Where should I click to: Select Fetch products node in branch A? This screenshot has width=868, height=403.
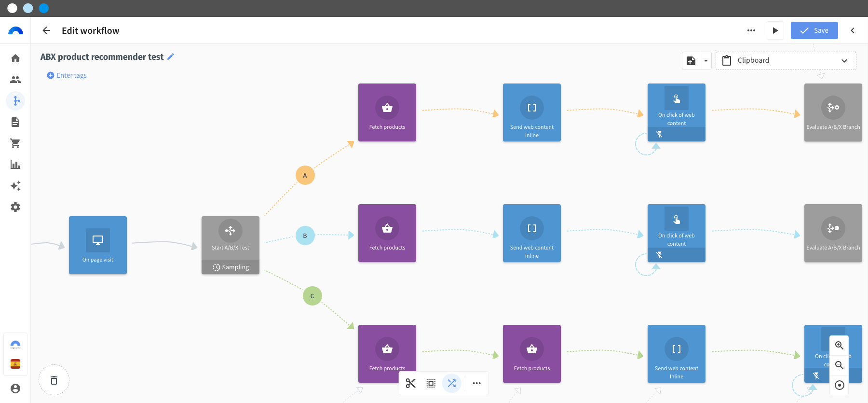click(x=387, y=112)
